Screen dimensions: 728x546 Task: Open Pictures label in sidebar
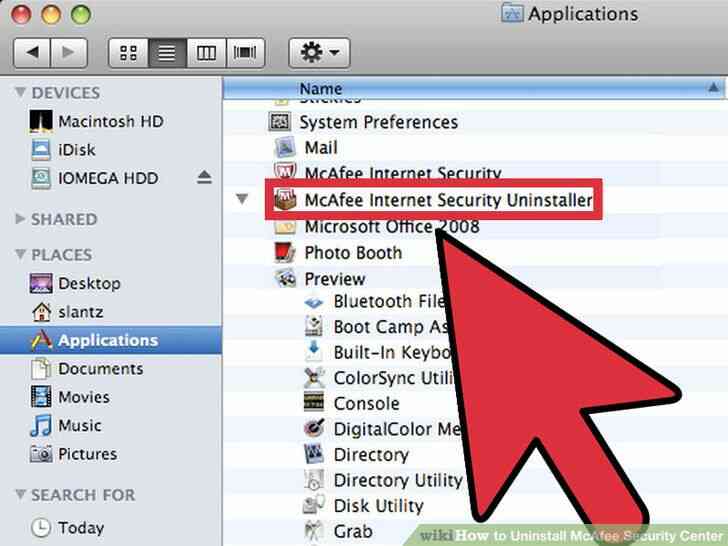[88, 454]
